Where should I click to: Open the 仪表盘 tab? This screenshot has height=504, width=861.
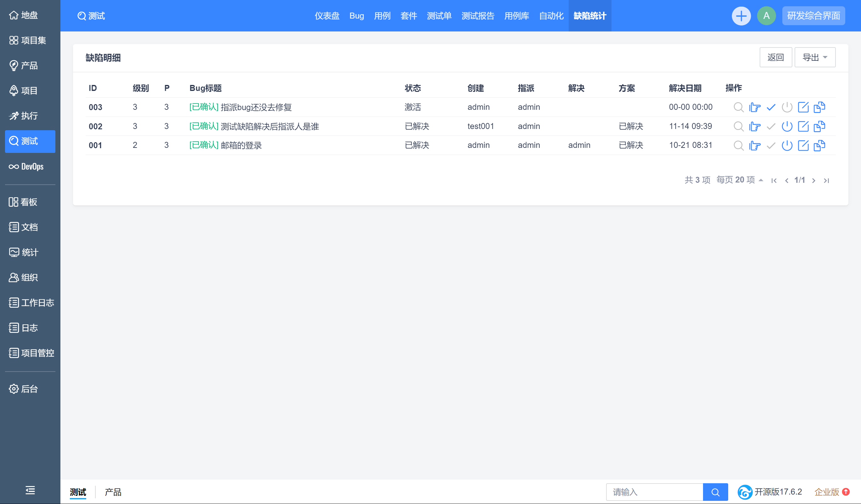[x=327, y=16]
